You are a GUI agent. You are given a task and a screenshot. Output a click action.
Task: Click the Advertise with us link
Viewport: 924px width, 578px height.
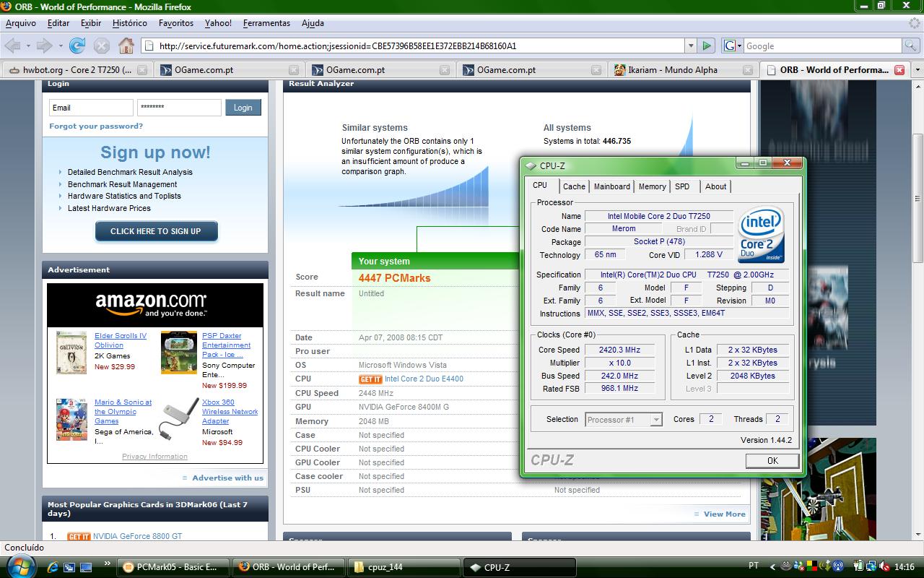pyautogui.click(x=227, y=478)
